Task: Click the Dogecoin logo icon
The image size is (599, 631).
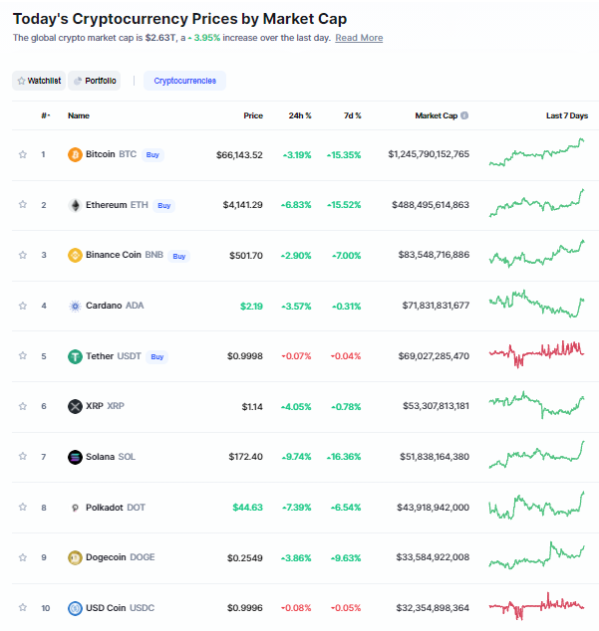Action: coord(75,558)
